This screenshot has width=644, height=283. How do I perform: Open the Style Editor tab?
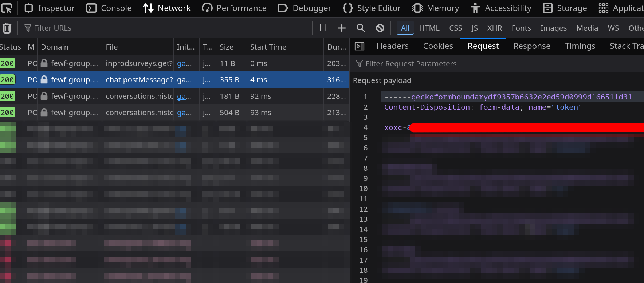372,8
